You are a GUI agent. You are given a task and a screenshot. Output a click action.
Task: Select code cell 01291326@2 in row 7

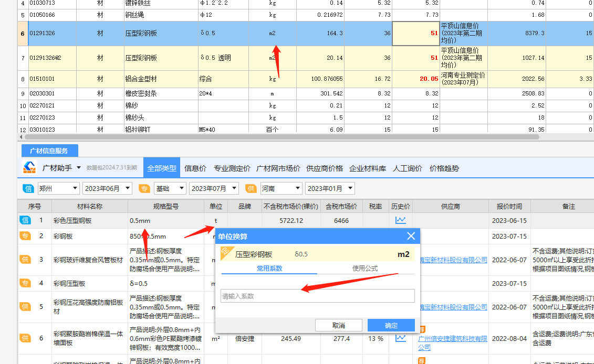(53, 58)
